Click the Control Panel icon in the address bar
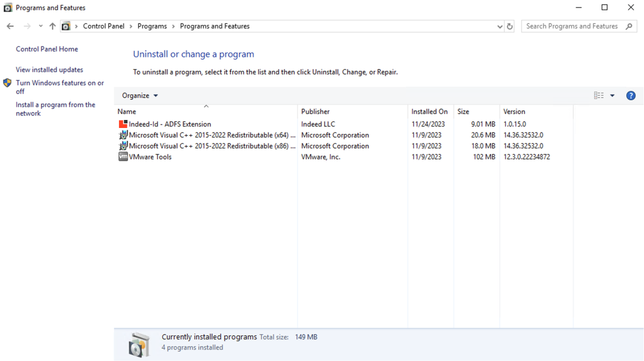This screenshot has width=644, height=361. [65, 26]
